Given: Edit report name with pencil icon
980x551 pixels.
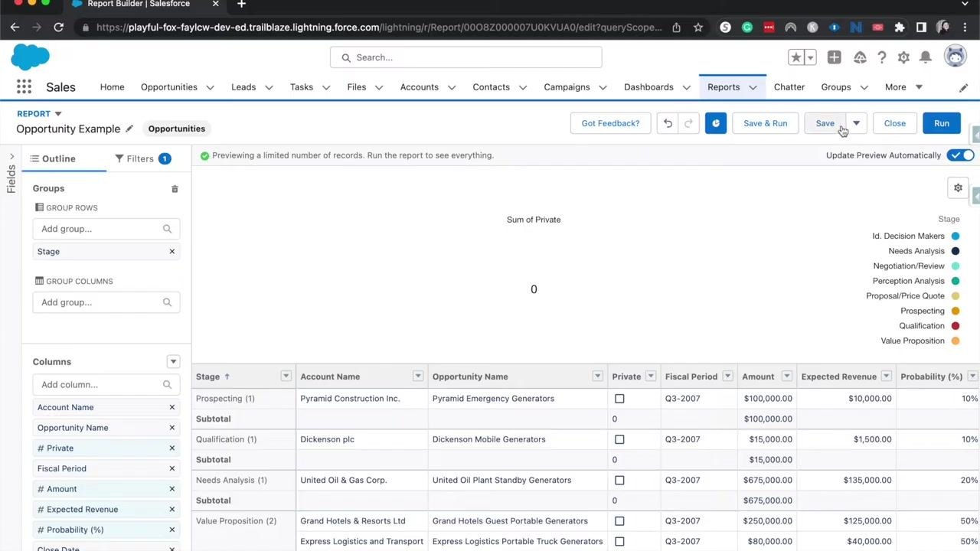Looking at the screenshot, I should [x=129, y=129].
